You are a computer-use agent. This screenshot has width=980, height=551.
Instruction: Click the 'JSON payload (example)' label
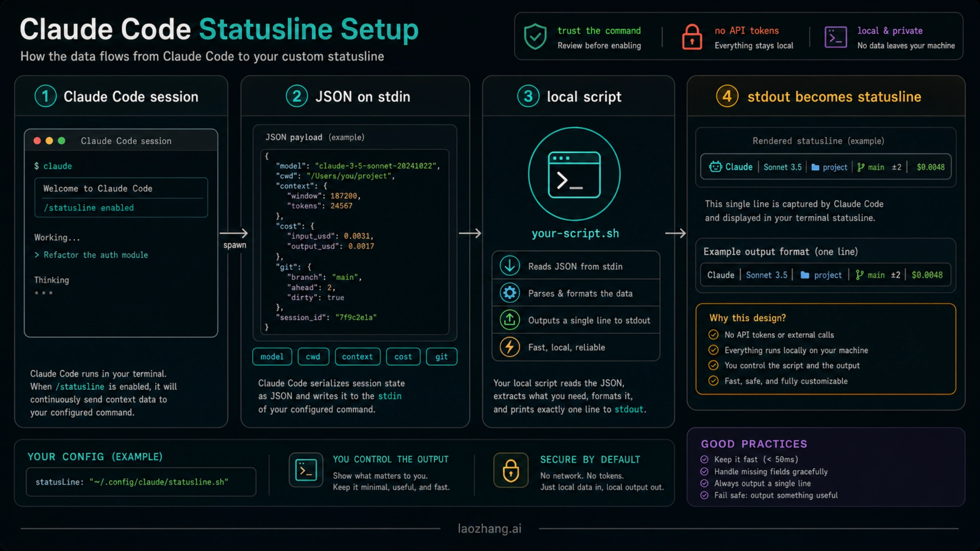(x=314, y=137)
